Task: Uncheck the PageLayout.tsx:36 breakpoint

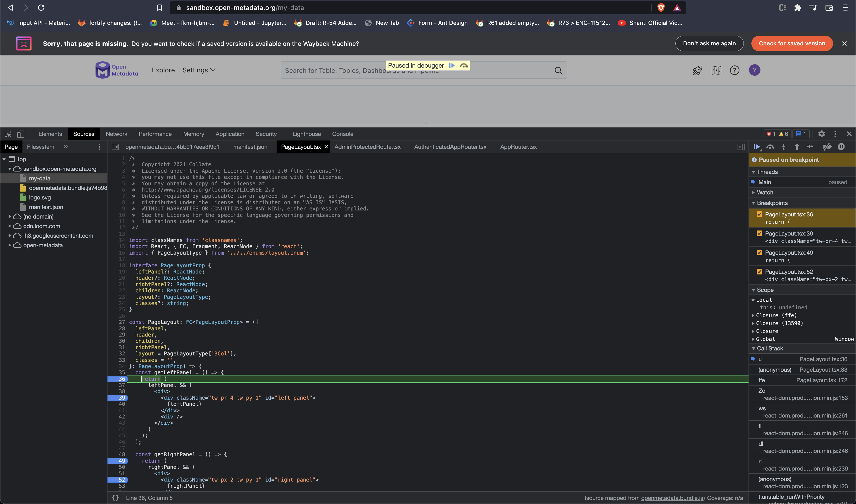Action: click(x=760, y=214)
